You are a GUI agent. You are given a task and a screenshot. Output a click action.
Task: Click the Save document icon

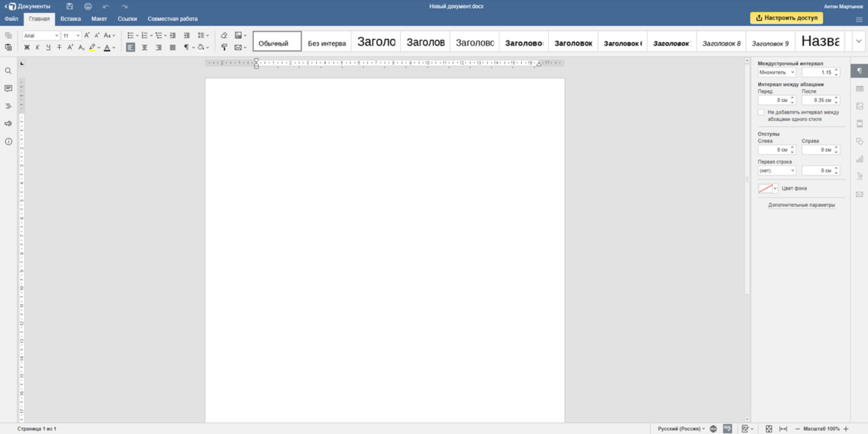tap(69, 6)
